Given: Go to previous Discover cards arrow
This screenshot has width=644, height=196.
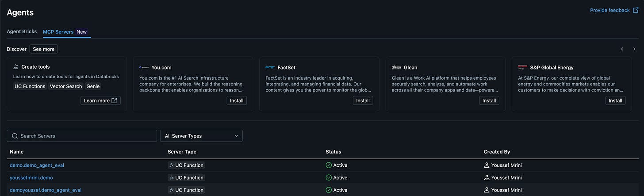Looking at the screenshot, I should 622,49.
